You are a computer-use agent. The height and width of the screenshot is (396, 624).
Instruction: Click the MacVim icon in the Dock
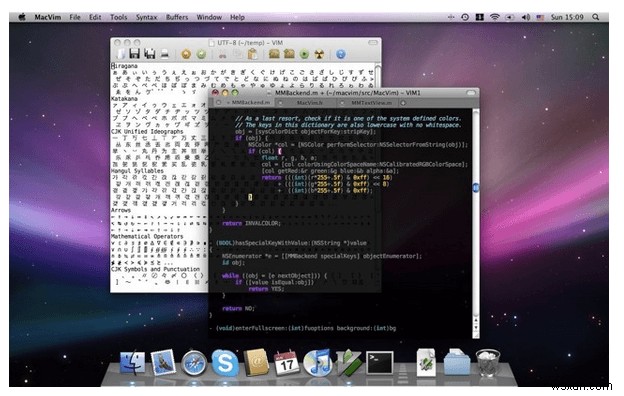pyautogui.click(x=349, y=363)
